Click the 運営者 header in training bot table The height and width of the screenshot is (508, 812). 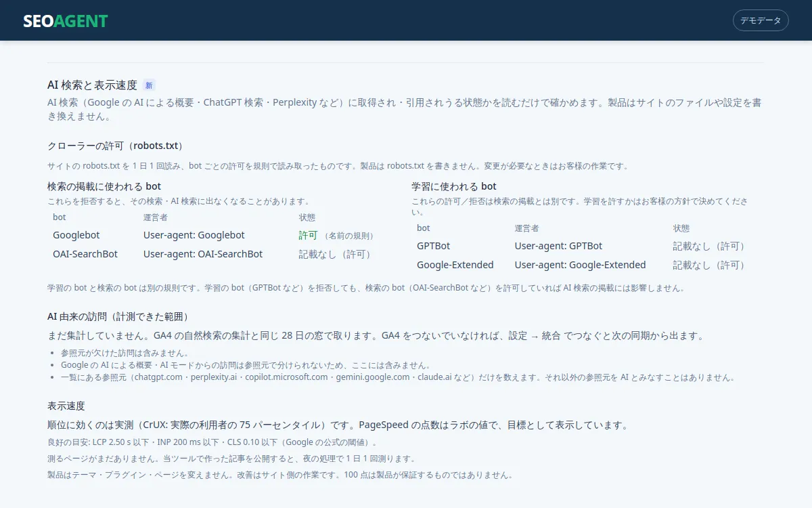(527, 228)
